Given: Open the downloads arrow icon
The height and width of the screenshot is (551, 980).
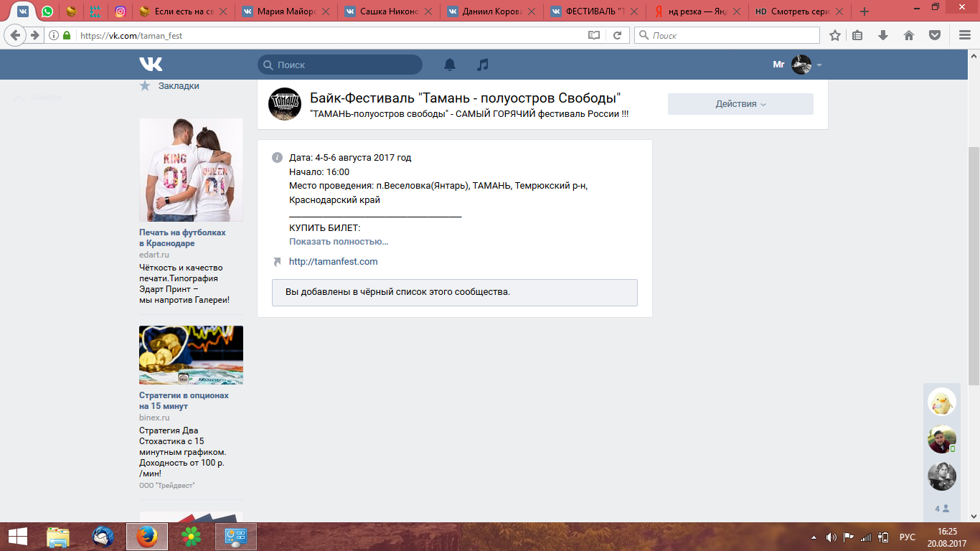Looking at the screenshot, I should coord(883,35).
